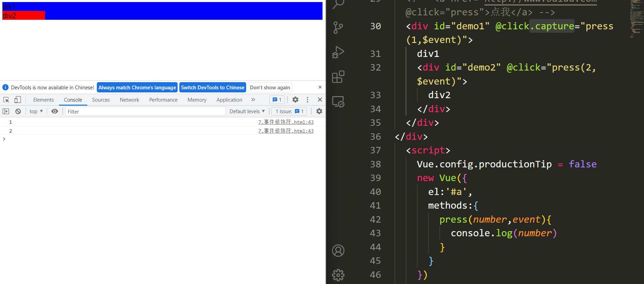
Task: Click Don't show again button
Action: 270,87
